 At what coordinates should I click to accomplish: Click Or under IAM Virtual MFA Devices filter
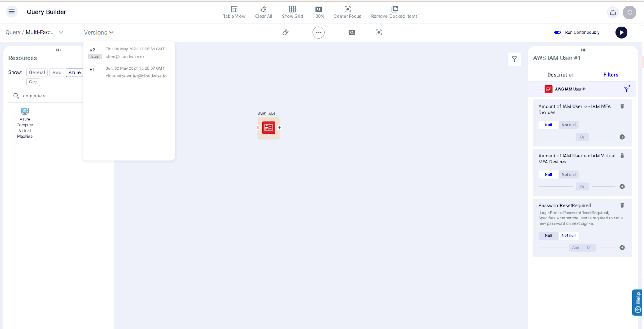click(x=582, y=186)
